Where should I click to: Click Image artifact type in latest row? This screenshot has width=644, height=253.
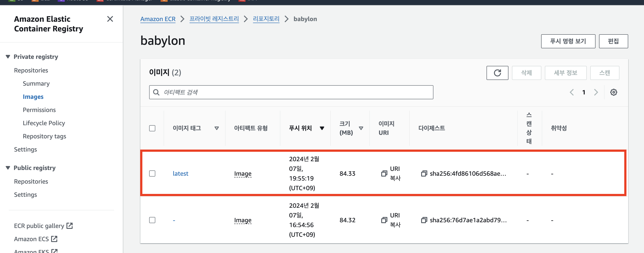(x=243, y=173)
